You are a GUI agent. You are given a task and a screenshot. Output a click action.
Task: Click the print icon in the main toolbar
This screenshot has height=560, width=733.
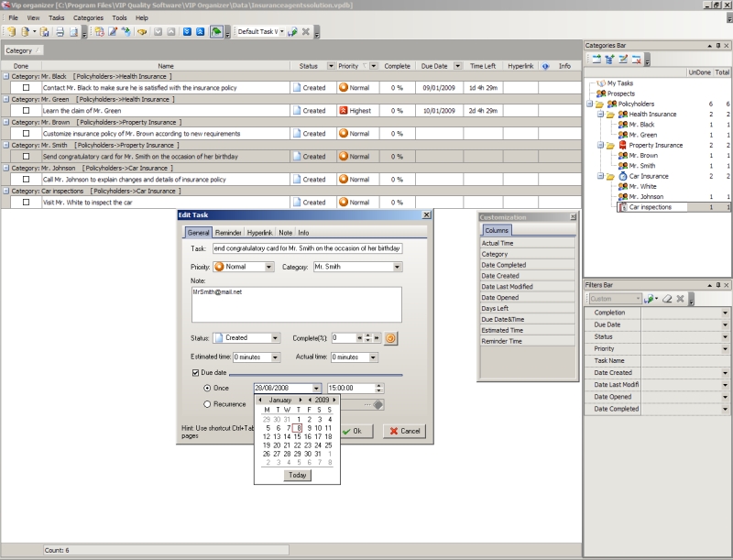tap(59, 32)
